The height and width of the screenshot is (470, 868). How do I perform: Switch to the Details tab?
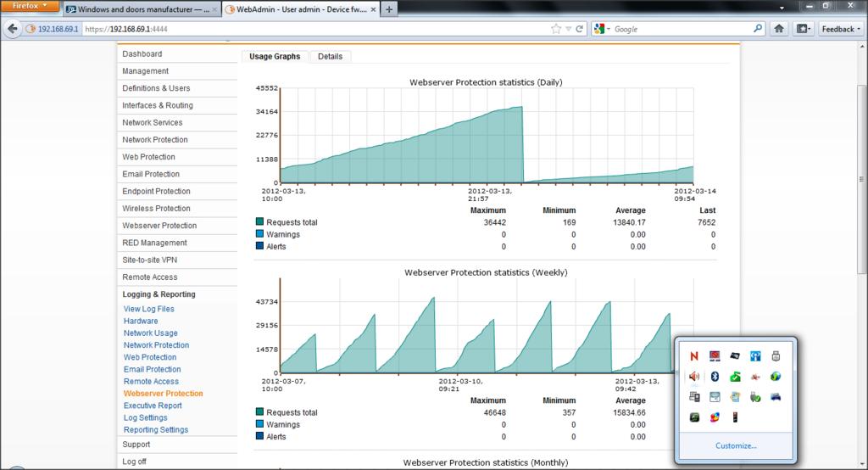pyautogui.click(x=330, y=57)
